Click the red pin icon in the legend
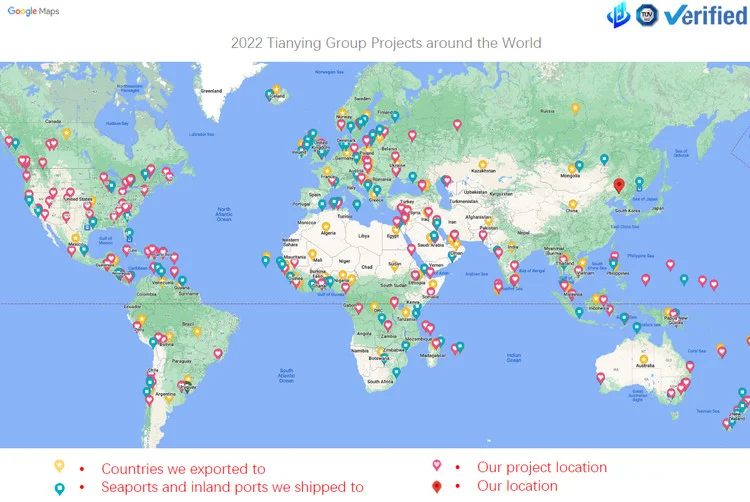 coord(436,487)
